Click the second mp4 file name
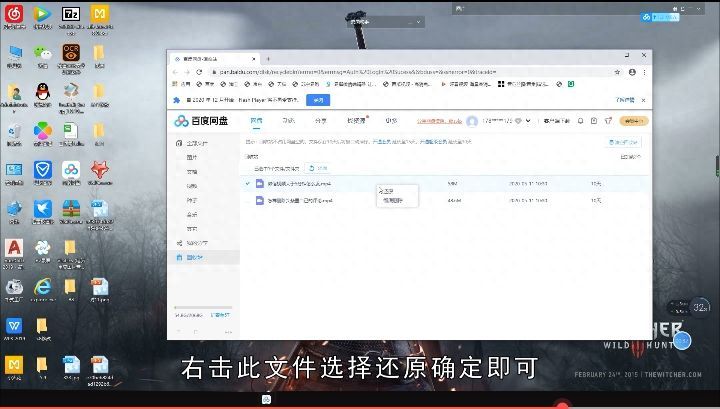 pos(300,201)
